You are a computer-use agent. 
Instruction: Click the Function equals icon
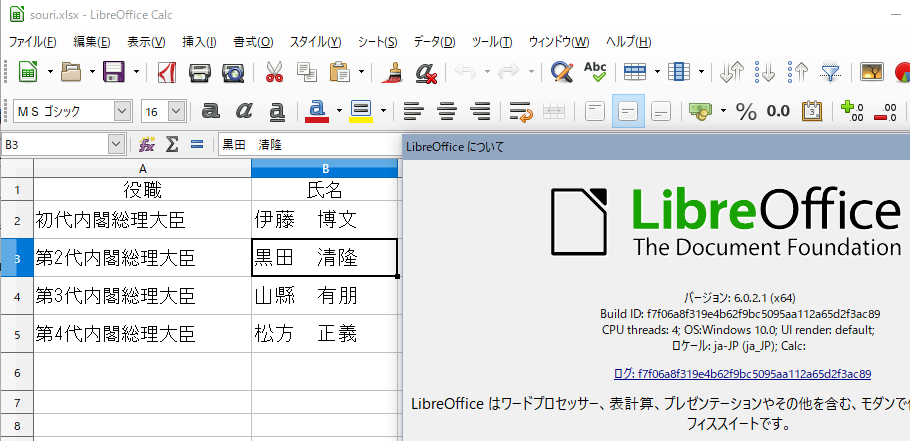click(x=197, y=144)
